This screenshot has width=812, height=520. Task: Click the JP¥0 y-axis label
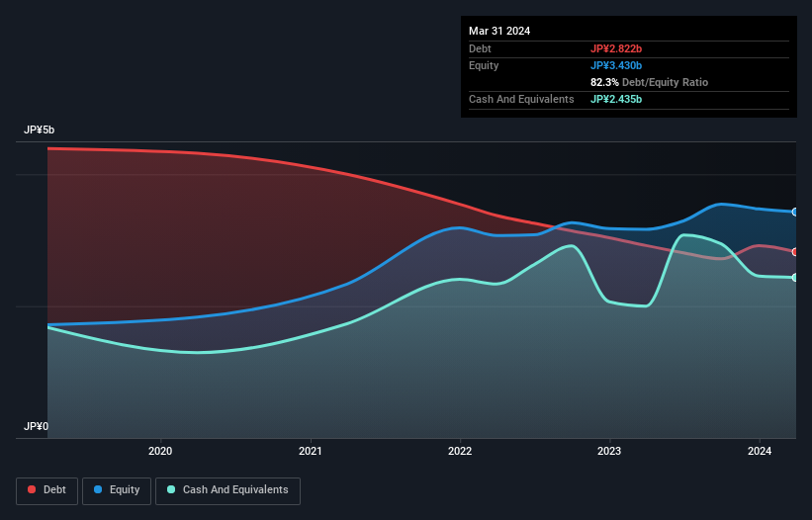pos(36,426)
